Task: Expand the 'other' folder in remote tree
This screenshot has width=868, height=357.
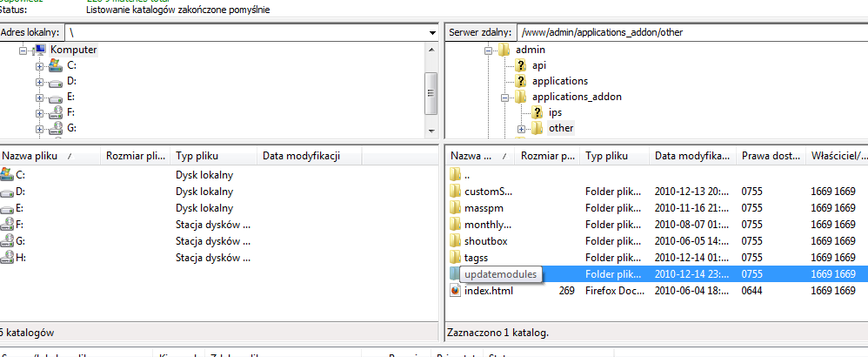Action: [x=521, y=129]
